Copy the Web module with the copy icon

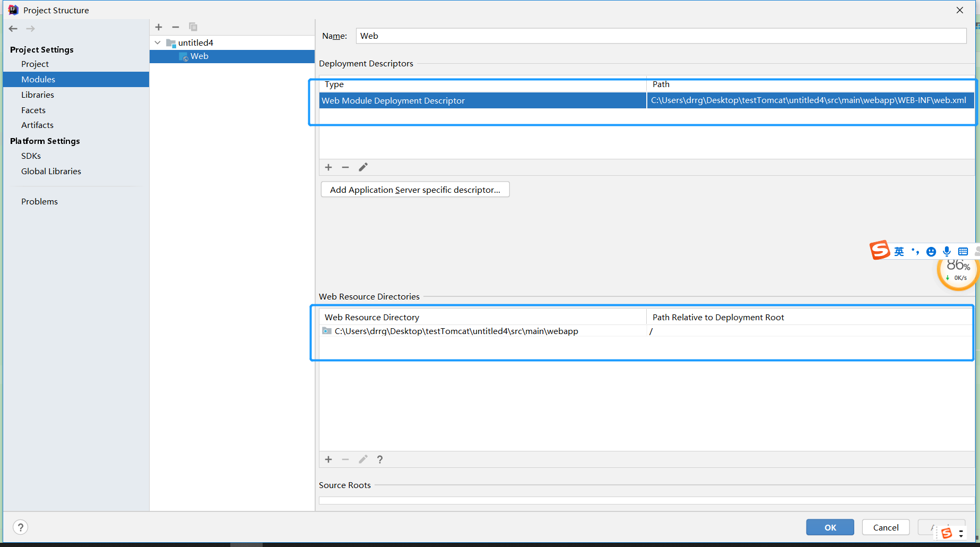pyautogui.click(x=193, y=27)
